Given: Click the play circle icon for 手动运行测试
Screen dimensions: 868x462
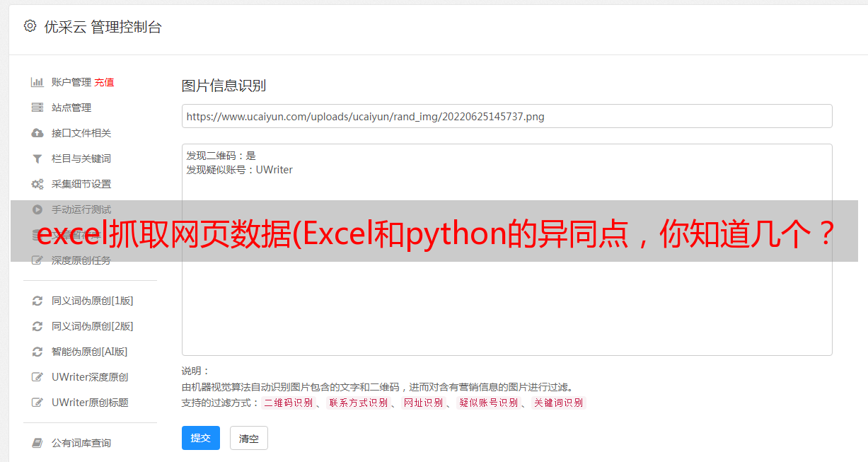Looking at the screenshot, I should click(x=37, y=209).
